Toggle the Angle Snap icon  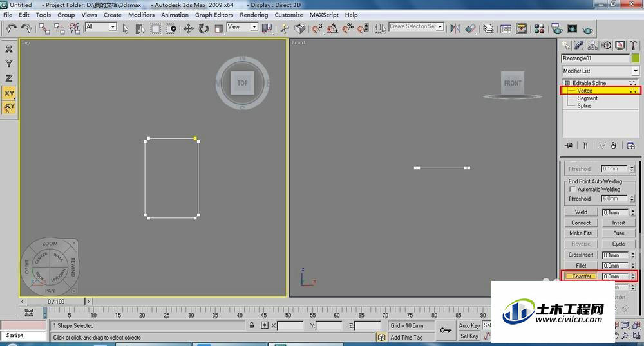coord(332,29)
